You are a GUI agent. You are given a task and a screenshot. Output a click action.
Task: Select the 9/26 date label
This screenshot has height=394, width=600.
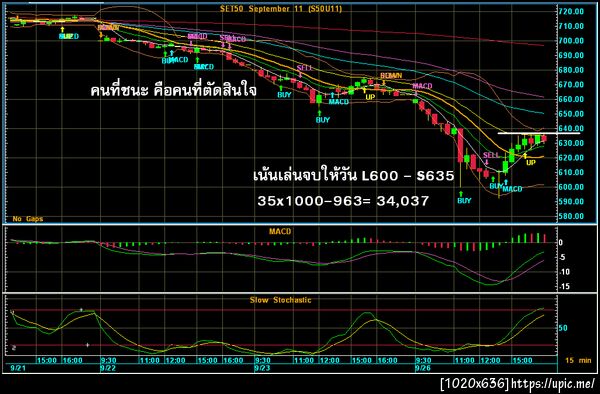coord(422,368)
